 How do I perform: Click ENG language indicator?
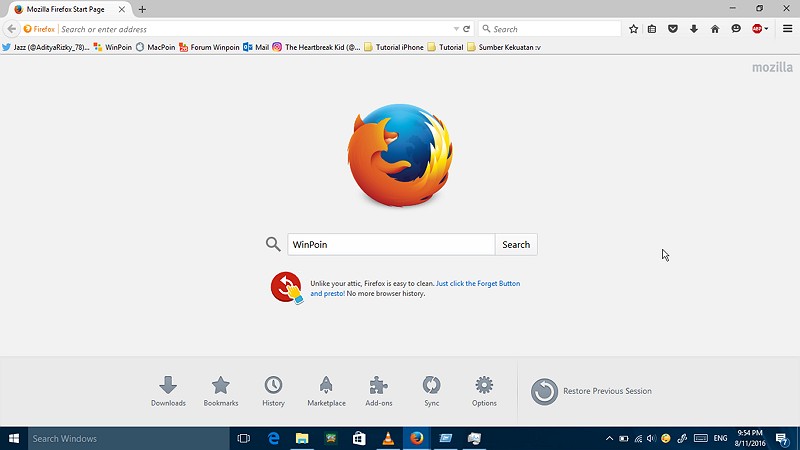point(720,438)
